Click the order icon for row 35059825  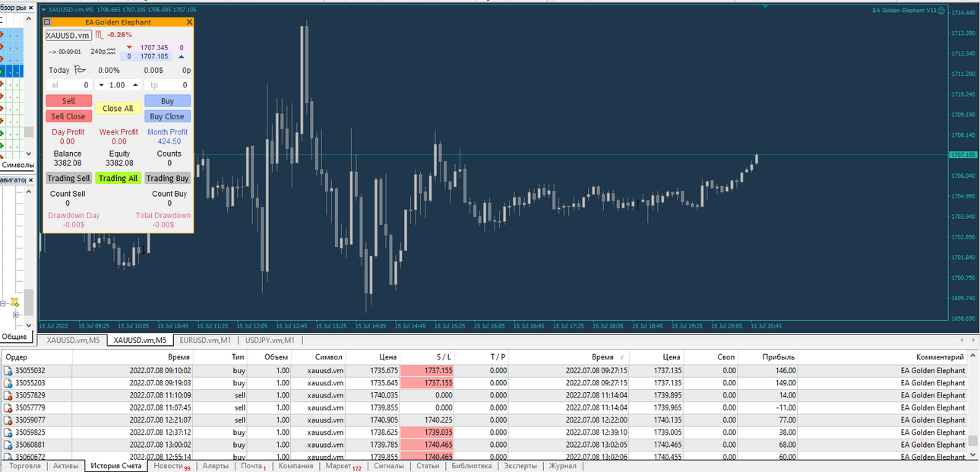[x=8, y=432]
